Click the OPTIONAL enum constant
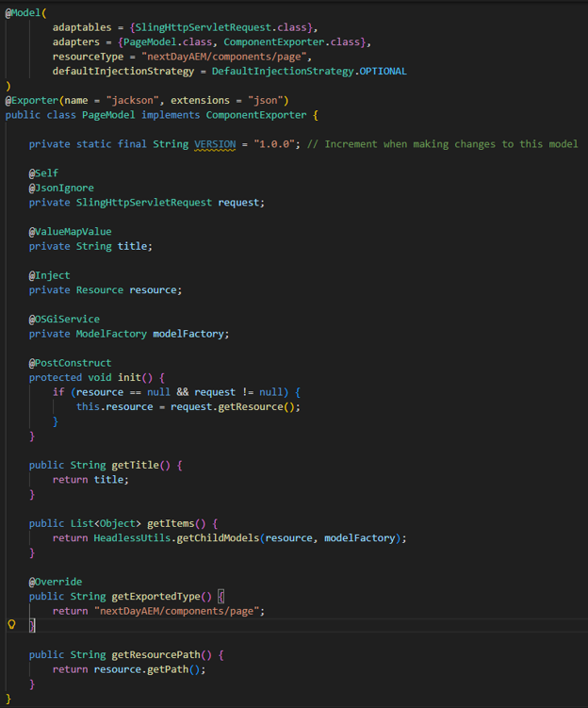This screenshot has height=708, width=588. (383, 72)
